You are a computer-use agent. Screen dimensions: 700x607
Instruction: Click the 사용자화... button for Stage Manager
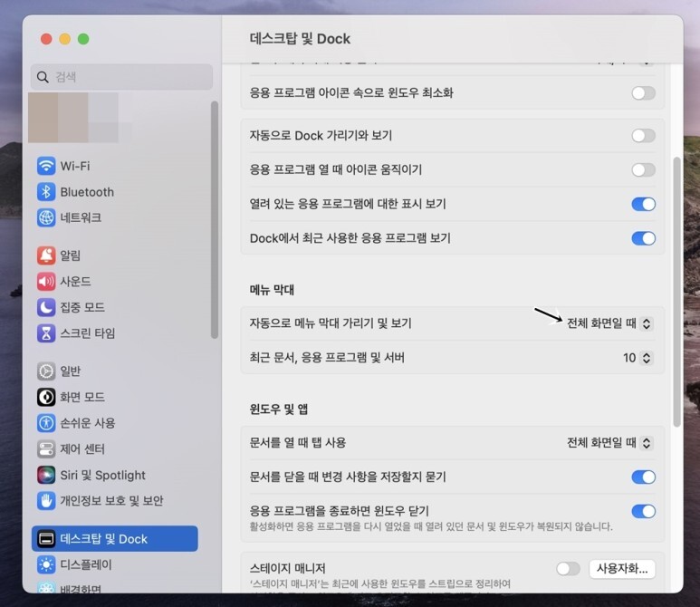tap(622, 569)
